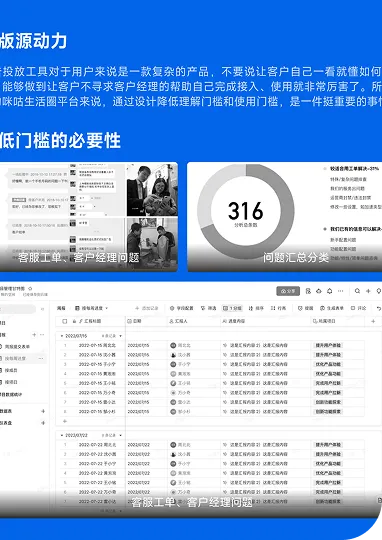Click 提升用户体验 tag in first 2022/07/15 row
The width and height of the screenshot is (382, 540).
(328, 345)
